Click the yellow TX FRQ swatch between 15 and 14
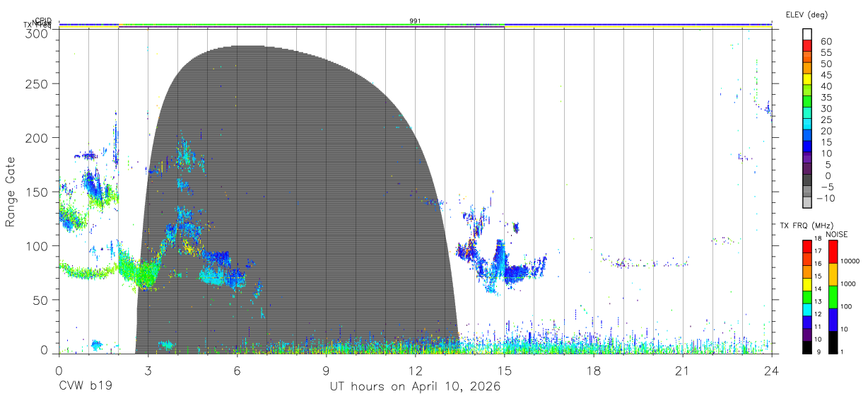The image size is (868, 401). [807, 284]
